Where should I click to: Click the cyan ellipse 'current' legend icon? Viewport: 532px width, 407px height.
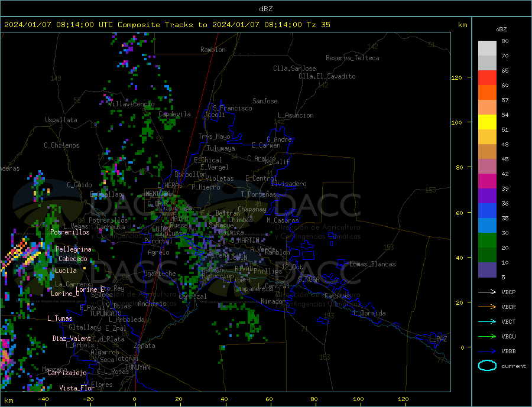click(487, 366)
